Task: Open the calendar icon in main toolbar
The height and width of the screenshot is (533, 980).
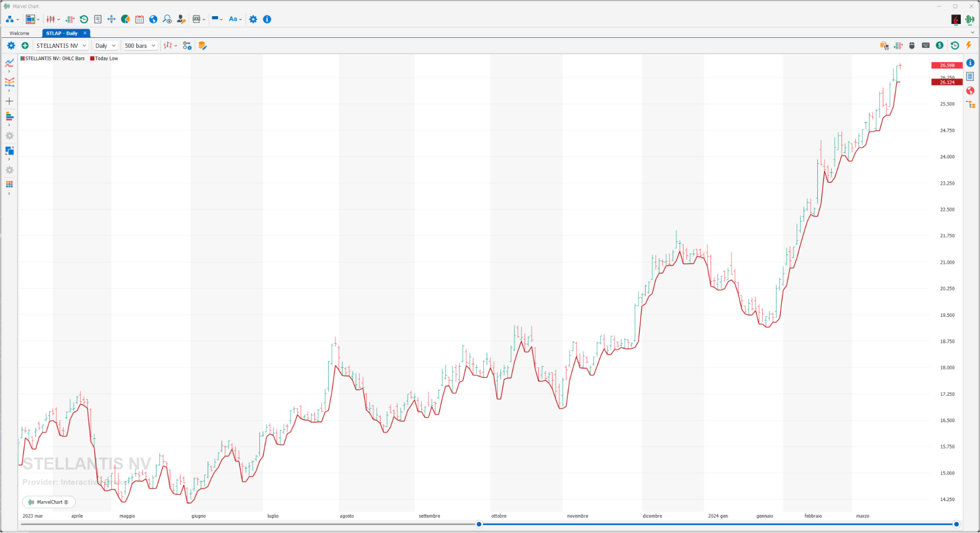Action: tap(140, 19)
